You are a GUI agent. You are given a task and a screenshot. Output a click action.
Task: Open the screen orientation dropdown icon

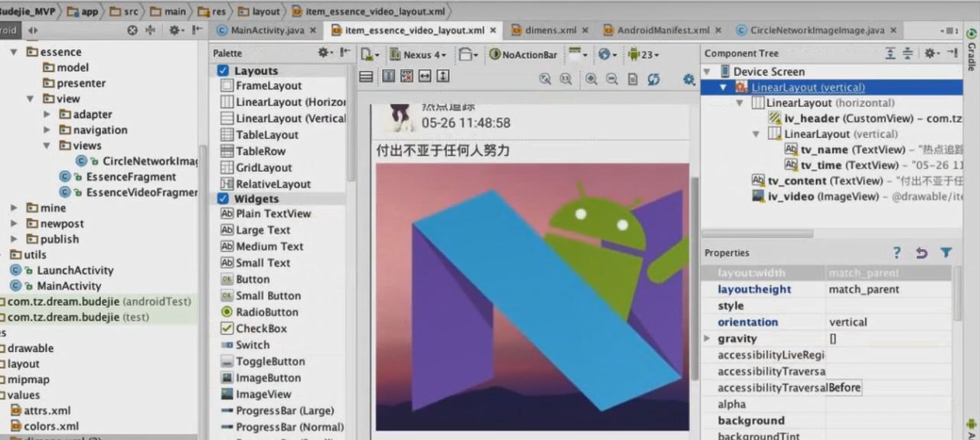click(x=468, y=54)
